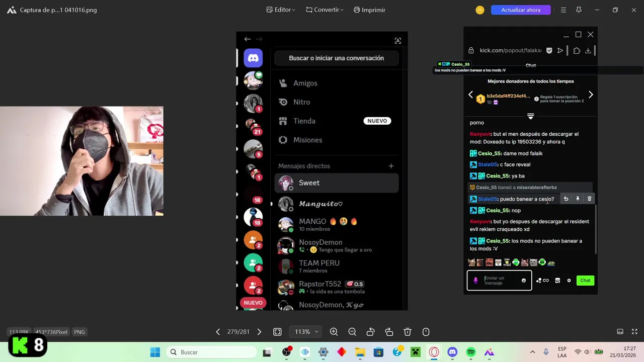Pin Stale05's chat message
This screenshot has width=644, height=362.
pyautogui.click(x=578, y=199)
